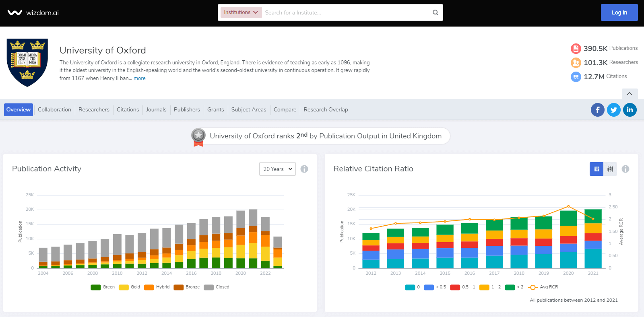Click the University of Oxford title
Screen dimensions: 644x317
[x=103, y=50]
